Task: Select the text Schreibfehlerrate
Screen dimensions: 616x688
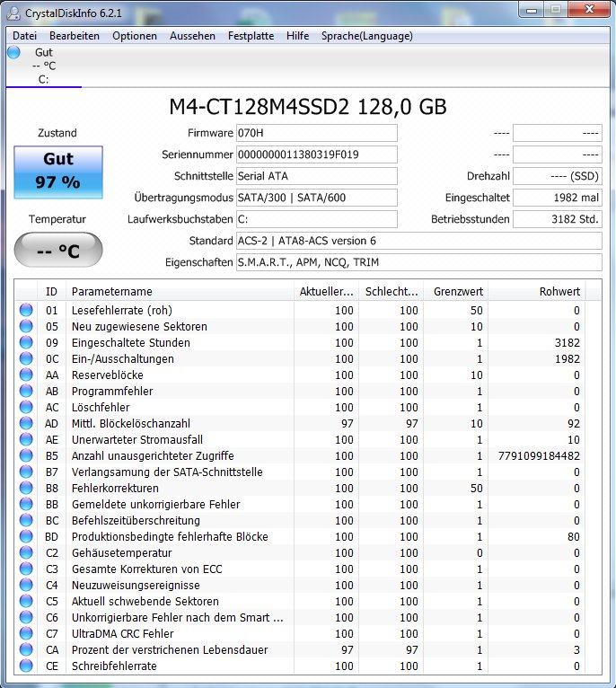Action: [x=114, y=666]
